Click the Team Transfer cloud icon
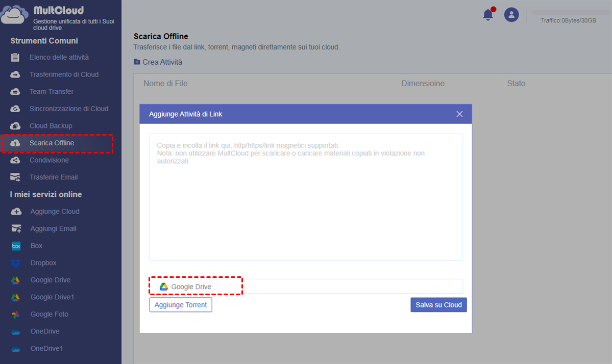612x364 pixels. click(x=15, y=92)
